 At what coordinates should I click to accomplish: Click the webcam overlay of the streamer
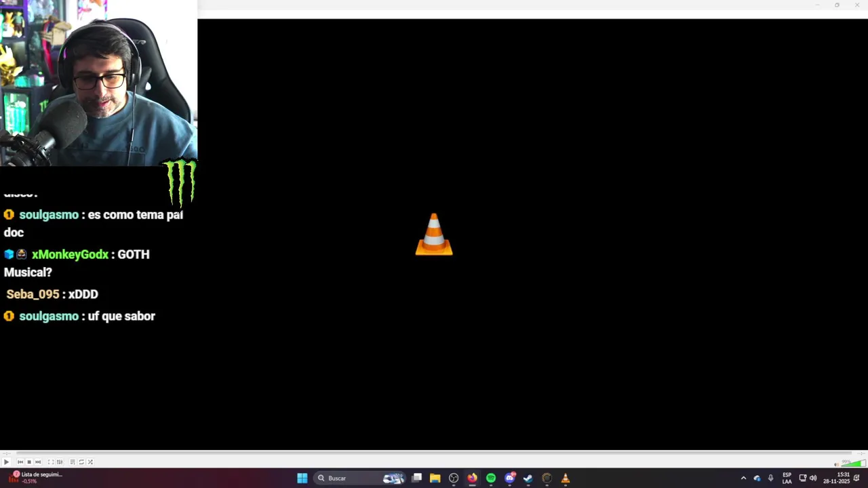point(98,83)
